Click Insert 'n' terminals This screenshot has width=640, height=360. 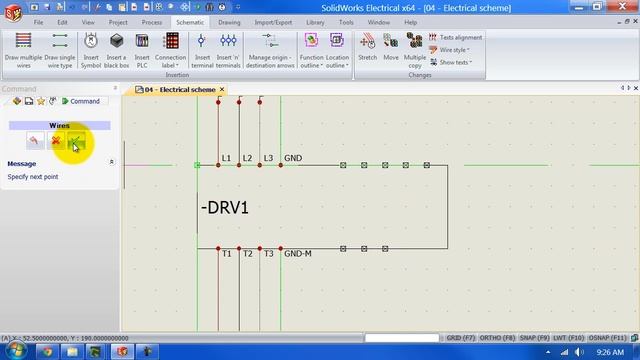pyautogui.click(x=228, y=50)
